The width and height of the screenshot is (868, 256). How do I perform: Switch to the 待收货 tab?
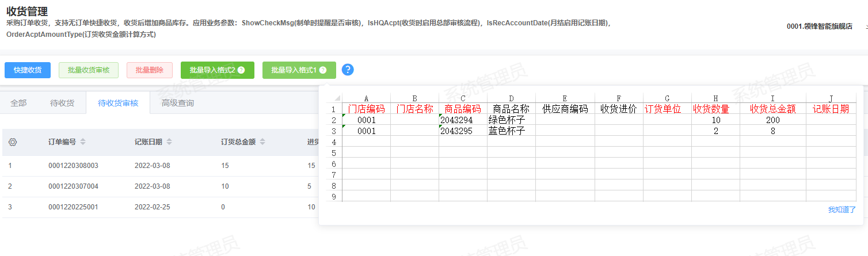pos(62,103)
